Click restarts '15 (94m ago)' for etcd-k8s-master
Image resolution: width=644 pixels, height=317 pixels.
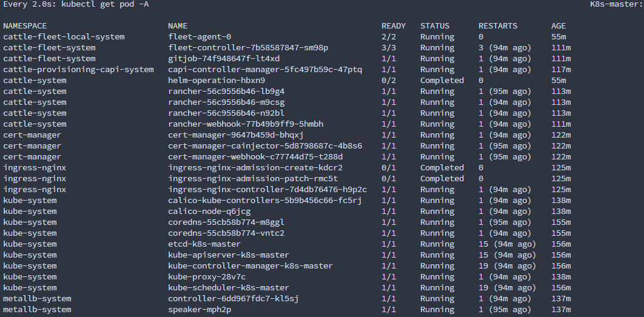[508, 244]
